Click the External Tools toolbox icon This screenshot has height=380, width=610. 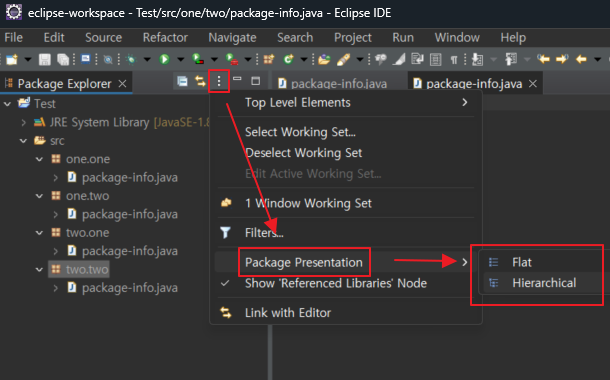pyautogui.click(x=232, y=59)
